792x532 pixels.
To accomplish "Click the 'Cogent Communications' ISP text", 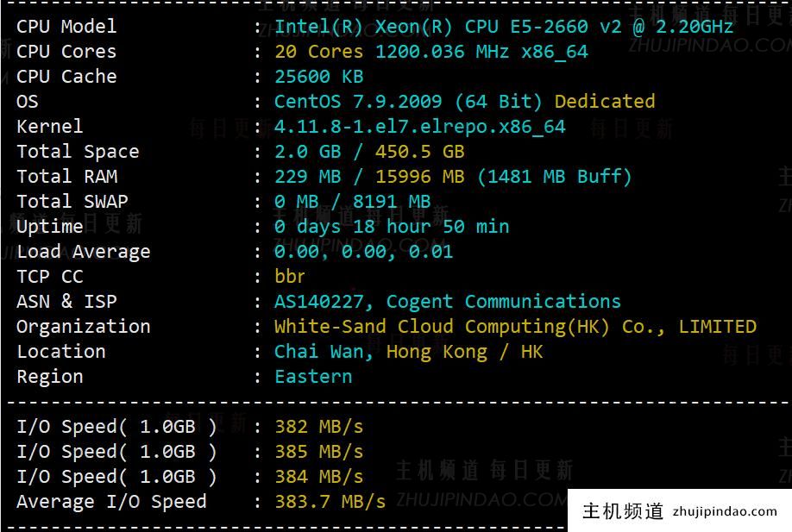I will point(503,302).
